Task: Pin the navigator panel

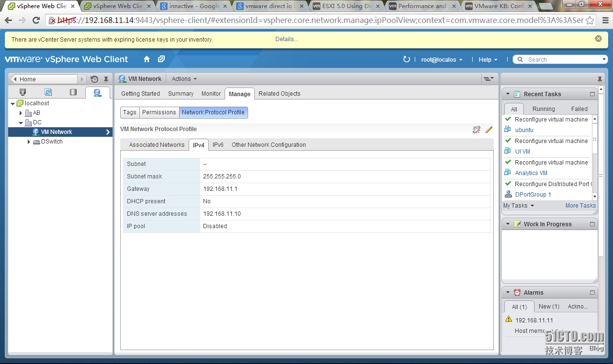Action: 106,79
